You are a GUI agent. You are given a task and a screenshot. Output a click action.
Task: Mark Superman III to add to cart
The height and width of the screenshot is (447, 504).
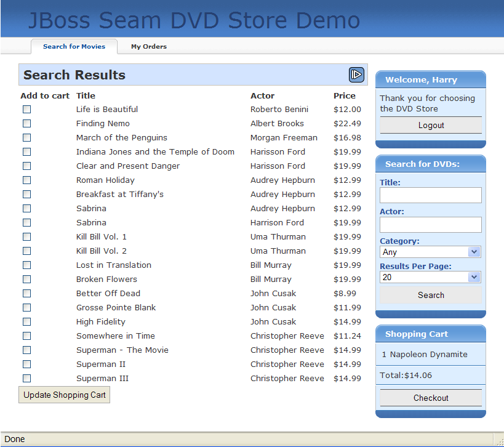(27, 379)
